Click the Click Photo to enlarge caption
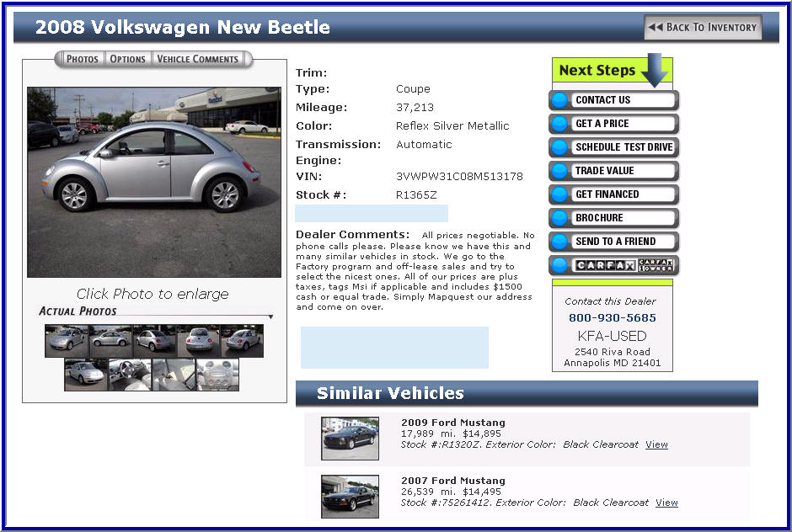Viewport: 792px width, 532px height. 153,294
